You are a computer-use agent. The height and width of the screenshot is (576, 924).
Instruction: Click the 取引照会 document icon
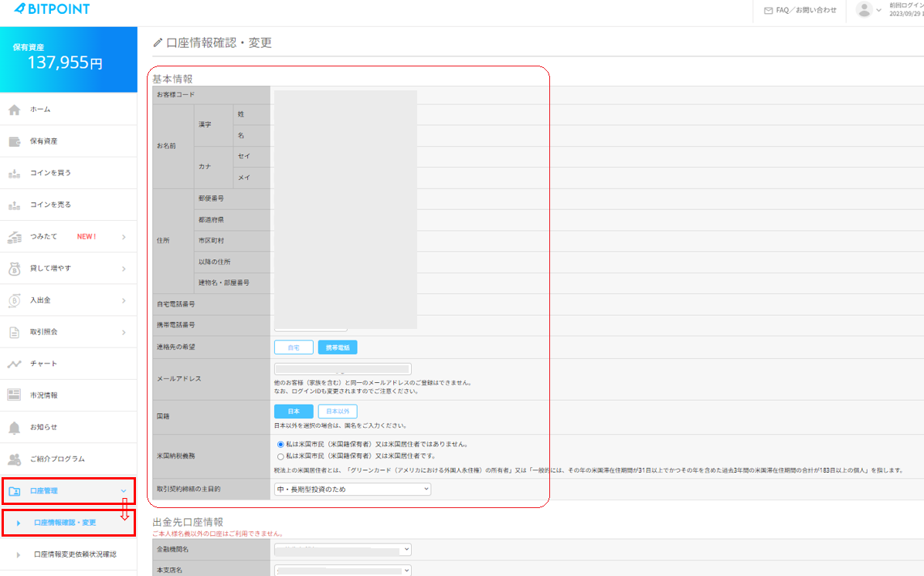(14, 332)
